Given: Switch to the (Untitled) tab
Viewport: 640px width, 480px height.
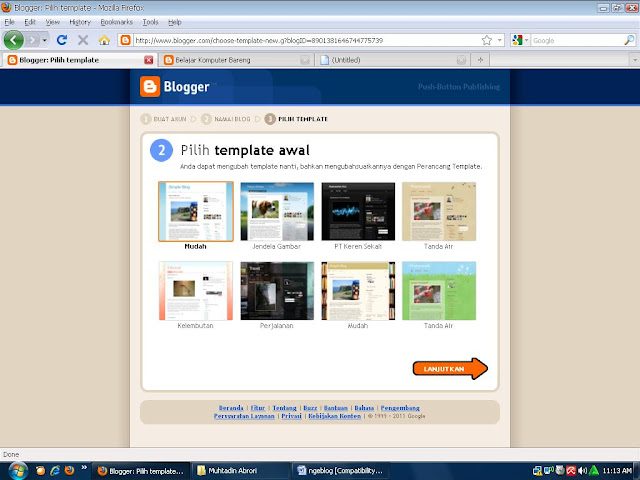Looking at the screenshot, I should 393,60.
